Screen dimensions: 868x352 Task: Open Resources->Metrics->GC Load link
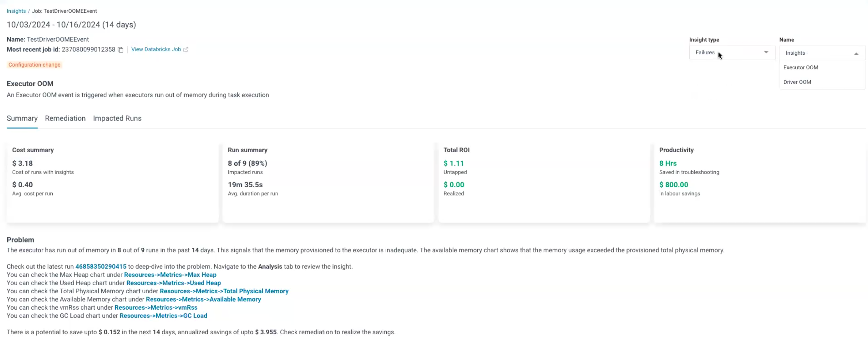163,316
